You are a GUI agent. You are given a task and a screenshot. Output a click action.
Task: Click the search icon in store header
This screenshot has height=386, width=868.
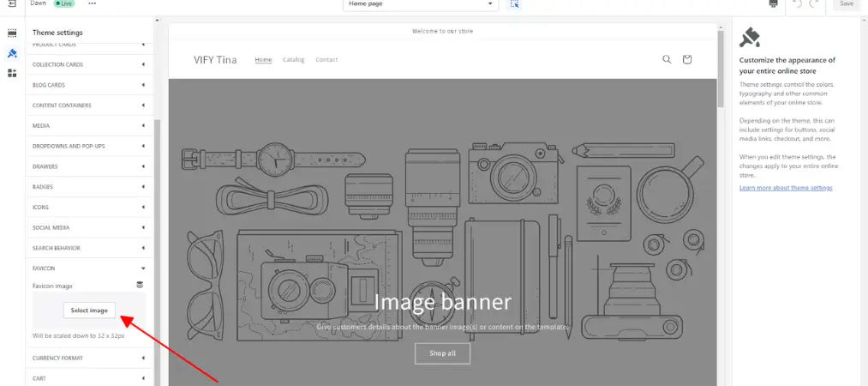pyautogui.click(x=667, y=59)
